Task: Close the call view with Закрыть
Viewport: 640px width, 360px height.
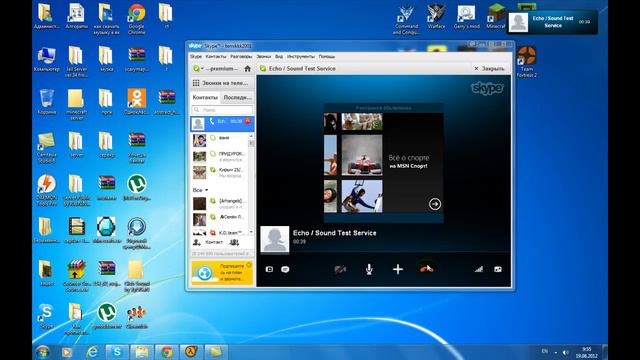Action: (x=489, y=69)
